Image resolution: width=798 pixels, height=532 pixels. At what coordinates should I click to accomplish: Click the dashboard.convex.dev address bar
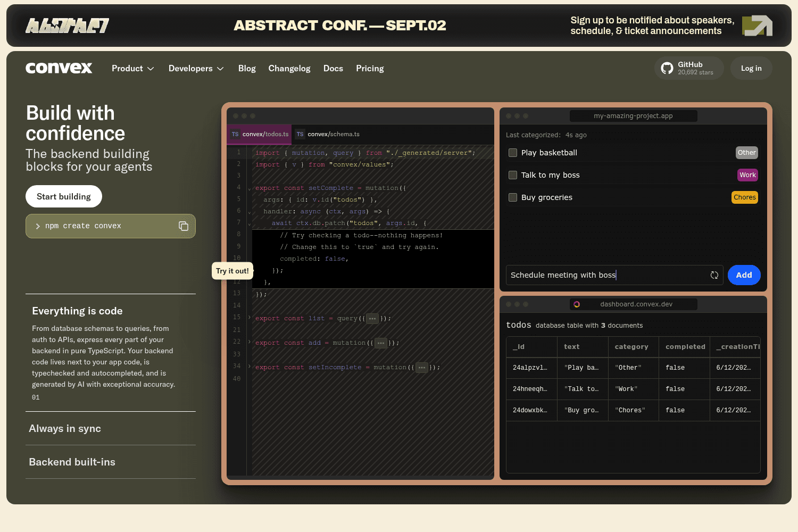coord(633,304)
